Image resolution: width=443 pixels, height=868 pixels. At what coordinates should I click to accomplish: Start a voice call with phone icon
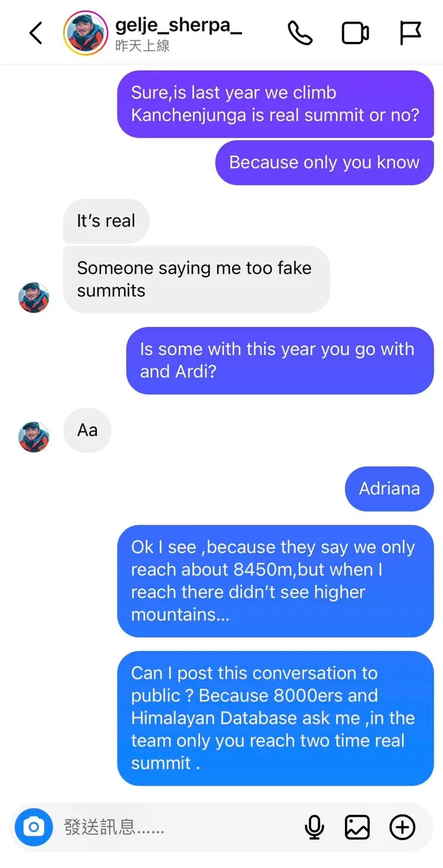coord(300,33)
